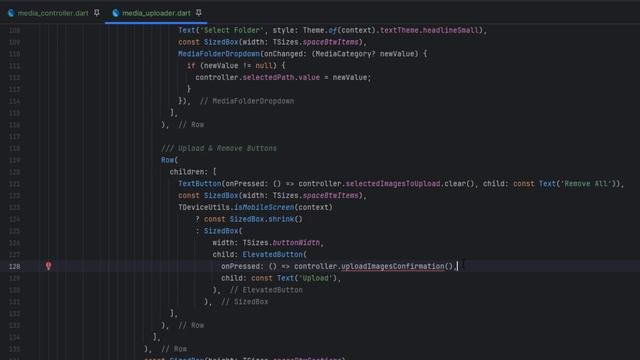
Task: Click the MediaCategory? type in onChanged
Action: (x=345, y=54)
